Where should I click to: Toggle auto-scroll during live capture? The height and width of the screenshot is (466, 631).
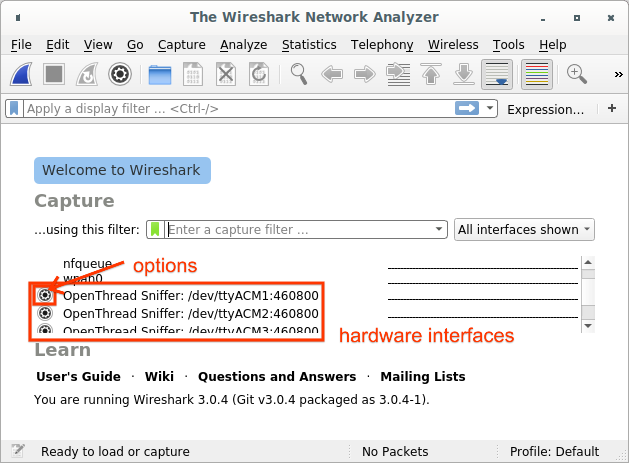coord(497,74)
